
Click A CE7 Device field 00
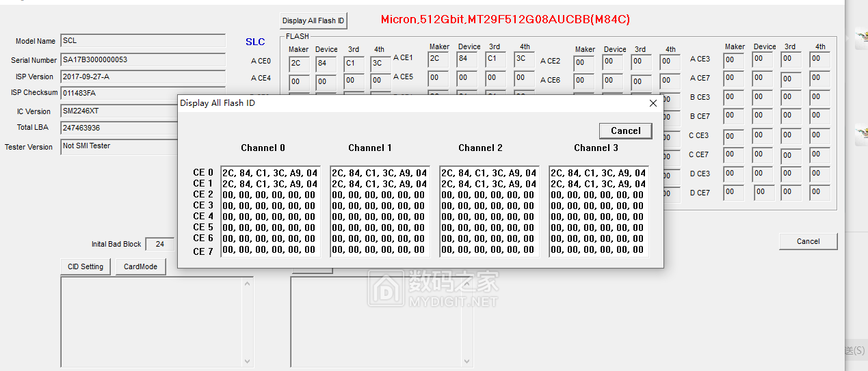[x=762, y=78]
